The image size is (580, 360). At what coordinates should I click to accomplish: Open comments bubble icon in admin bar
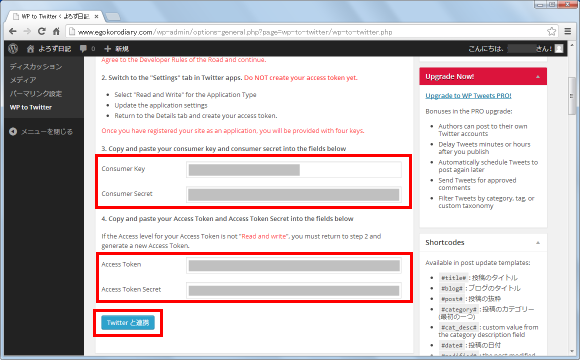coord(84,48)
